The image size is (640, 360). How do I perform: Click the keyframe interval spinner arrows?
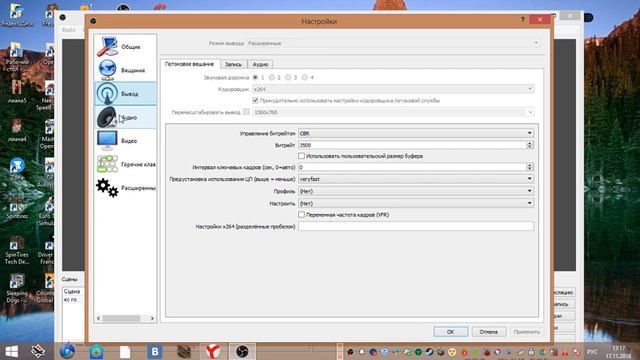530,167
